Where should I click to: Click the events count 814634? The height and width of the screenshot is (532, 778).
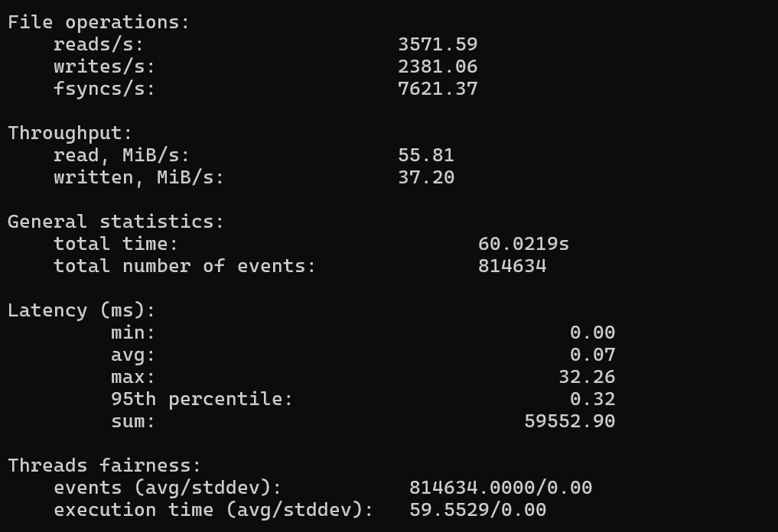[512, 266]
